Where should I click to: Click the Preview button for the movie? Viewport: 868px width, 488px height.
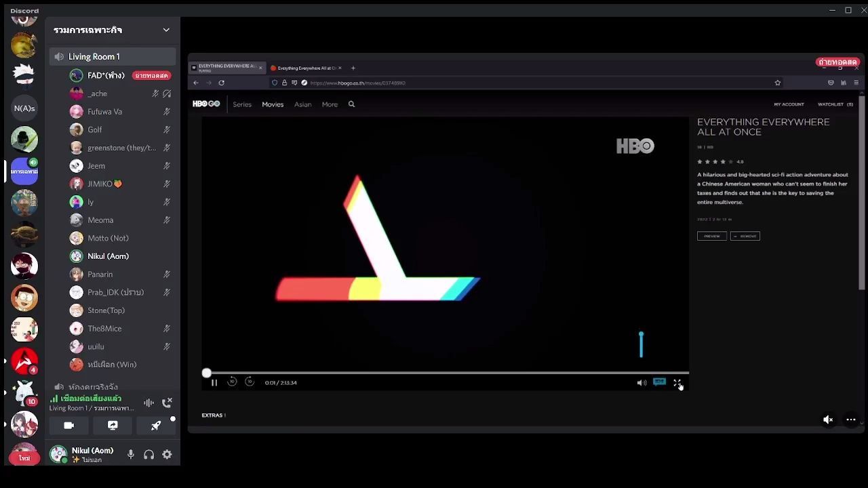point(711,236)
